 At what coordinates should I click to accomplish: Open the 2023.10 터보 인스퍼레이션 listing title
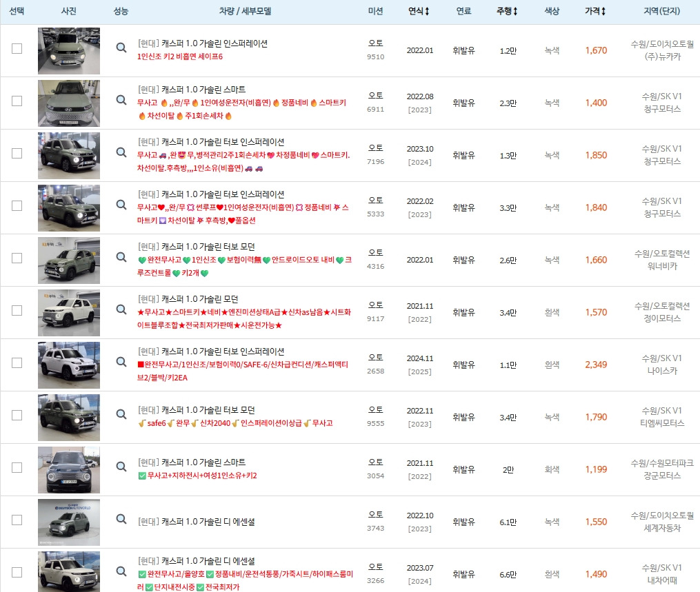pyautogui.click(x=211, y=142)
